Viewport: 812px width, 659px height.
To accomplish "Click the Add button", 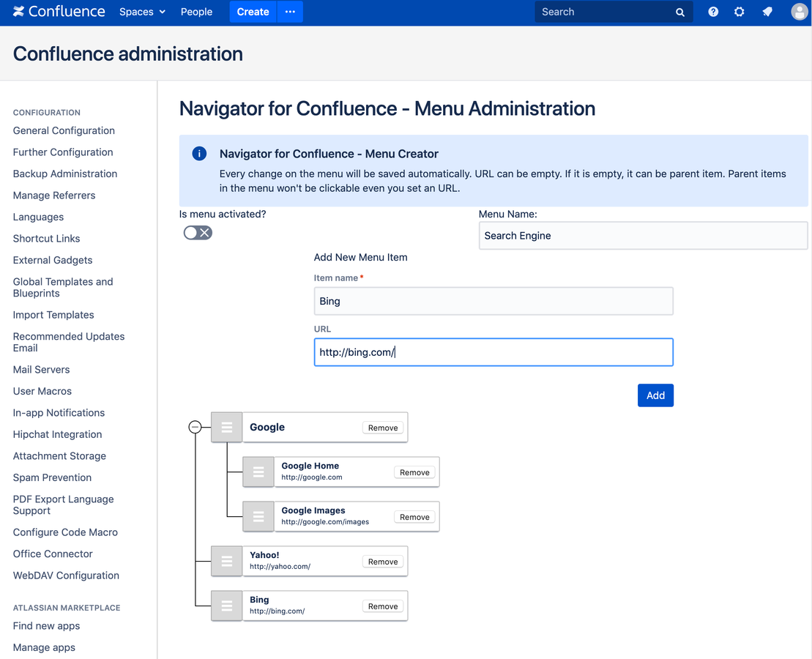I will 655,395.
